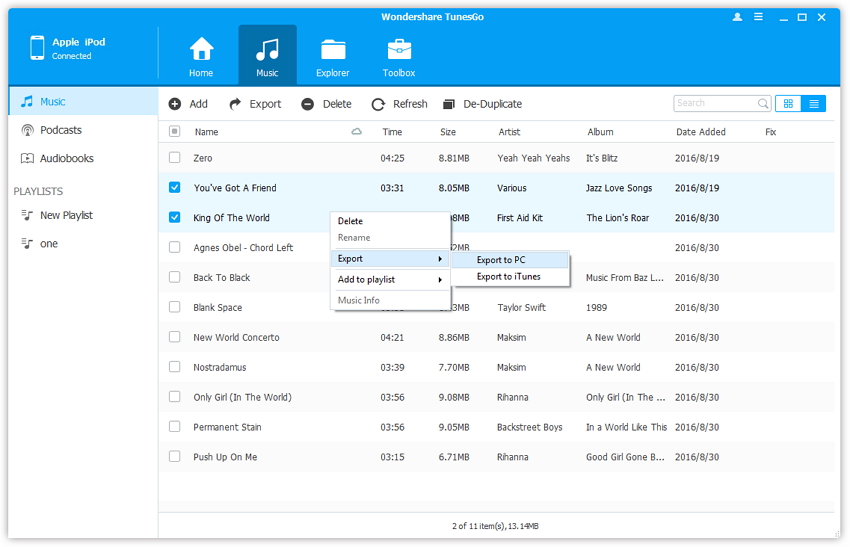Screen dimensions: 850x547
Task: Open the Toolbox briefcase icon
Action: (x=399, y=50)
